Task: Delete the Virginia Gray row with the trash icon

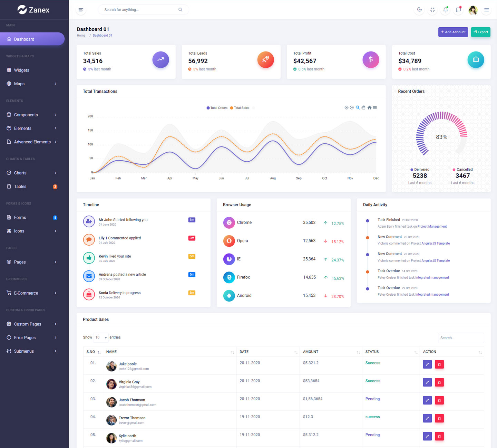Action: 439,382
